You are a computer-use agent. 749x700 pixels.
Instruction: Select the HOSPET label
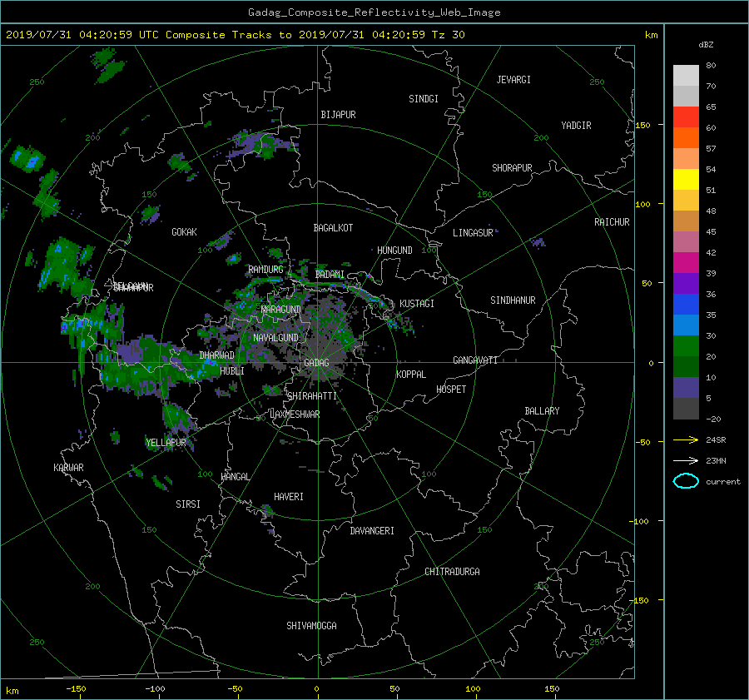(x=451, y=390)
